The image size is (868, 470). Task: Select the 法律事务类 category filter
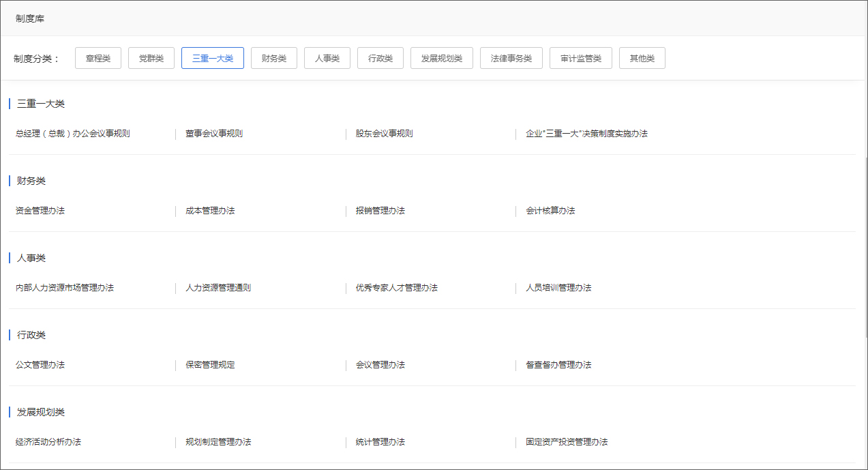(511, 58)
